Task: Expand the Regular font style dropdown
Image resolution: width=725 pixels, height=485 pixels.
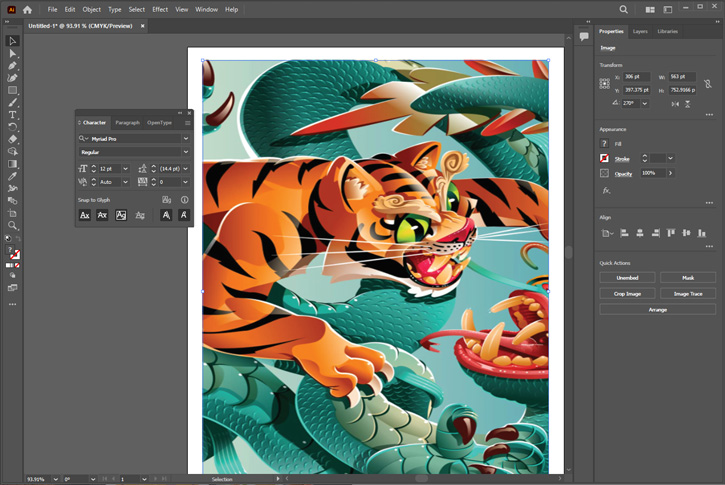Action: point(186,152)
